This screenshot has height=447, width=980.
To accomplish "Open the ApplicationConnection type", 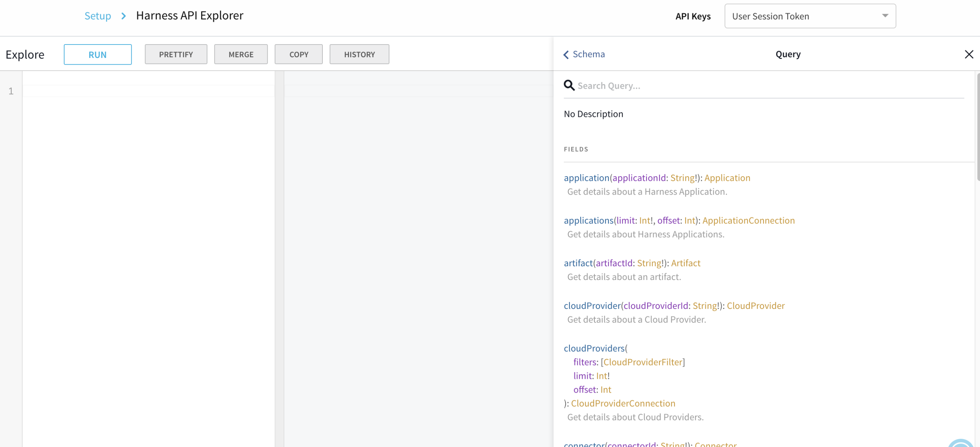I will point(748,220).
